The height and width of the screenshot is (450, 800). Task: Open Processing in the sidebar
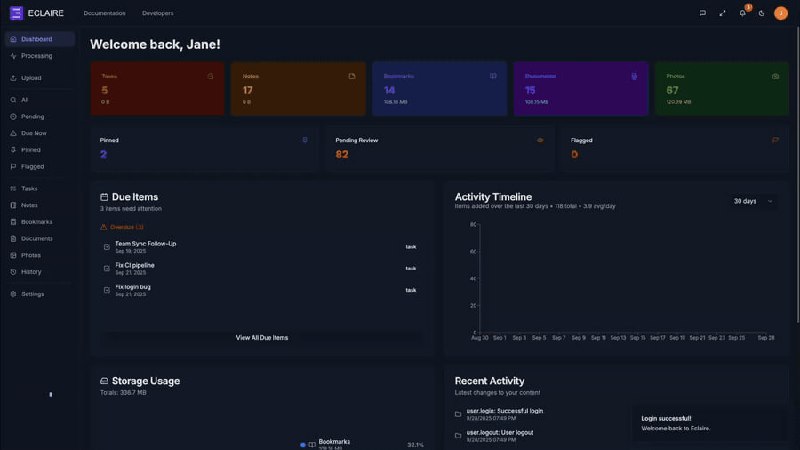37,56
